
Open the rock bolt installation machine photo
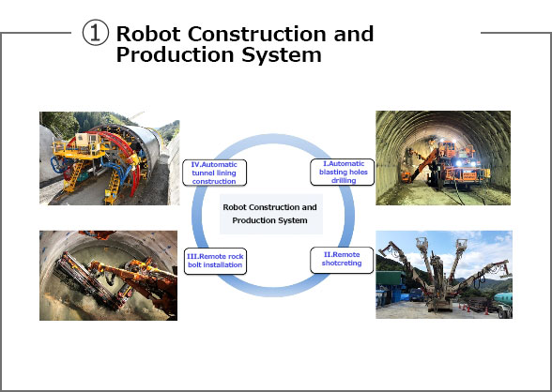(109, 276)
